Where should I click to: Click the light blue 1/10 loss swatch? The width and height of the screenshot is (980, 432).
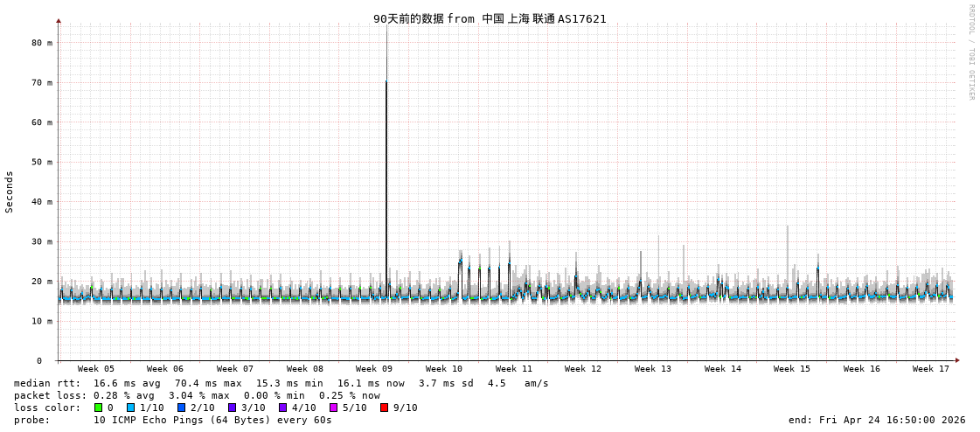point(130,408)
